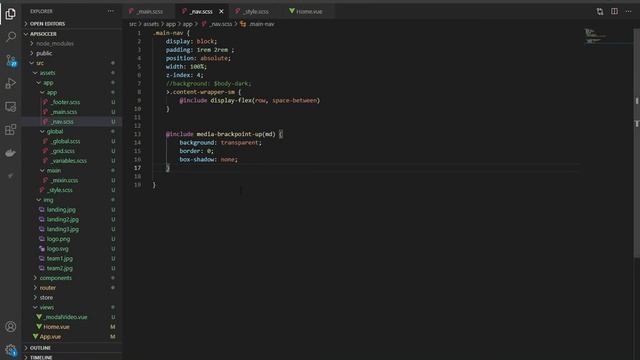
Task: Collapse the src folder
Action: [x=40, y=63]
